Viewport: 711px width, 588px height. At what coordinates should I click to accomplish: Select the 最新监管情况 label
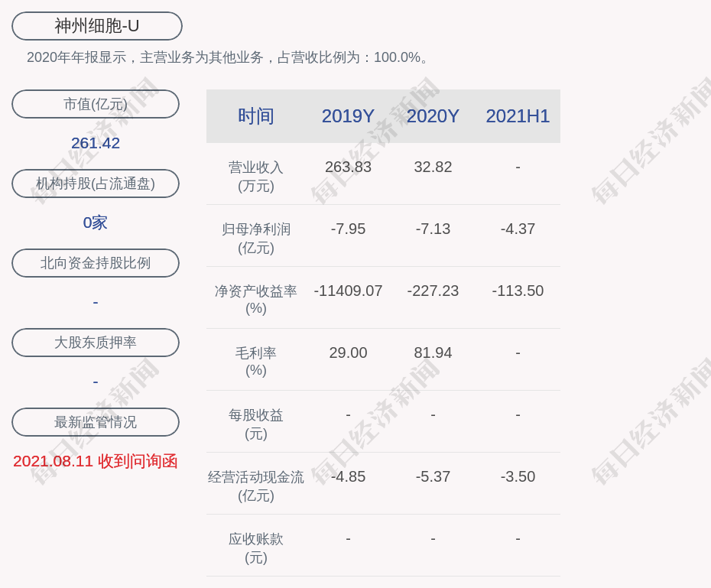coord(96,422)
